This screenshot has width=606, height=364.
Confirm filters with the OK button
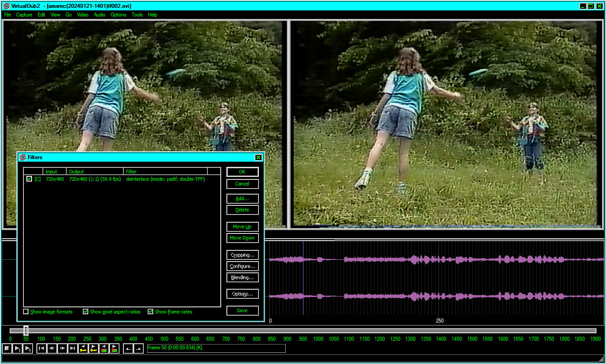pos(242,172)
